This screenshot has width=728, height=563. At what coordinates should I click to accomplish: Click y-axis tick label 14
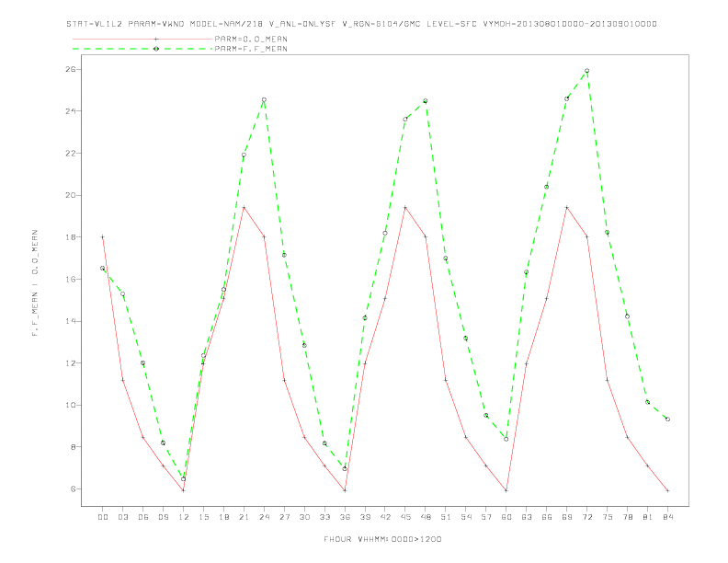[72, 321]
